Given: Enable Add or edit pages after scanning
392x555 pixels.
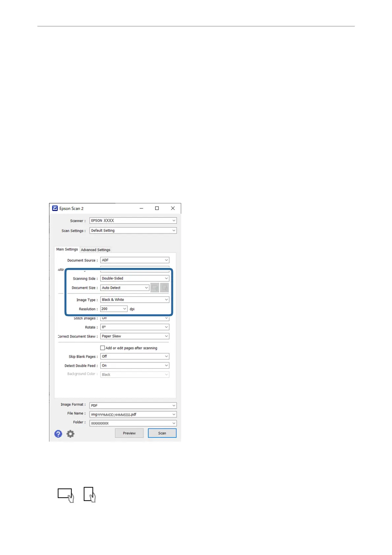Looking at the screenshot, I should (x=102, y=348).
